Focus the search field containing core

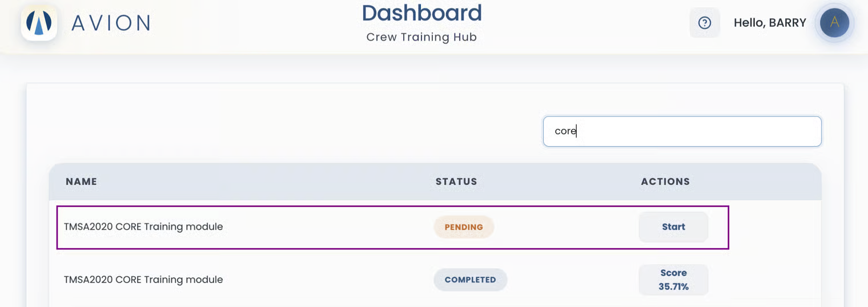pyautogui.click(x=682, y=131)
